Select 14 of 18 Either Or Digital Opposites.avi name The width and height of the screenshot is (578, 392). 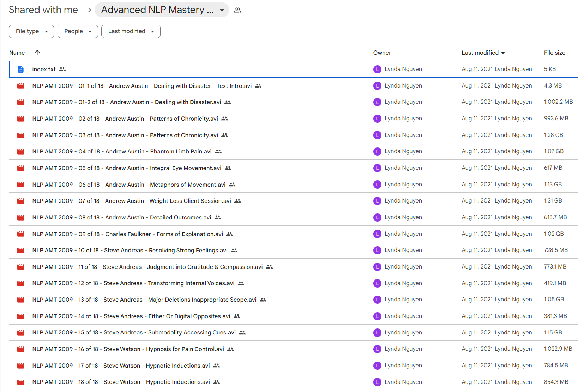(x=131, y=316)
